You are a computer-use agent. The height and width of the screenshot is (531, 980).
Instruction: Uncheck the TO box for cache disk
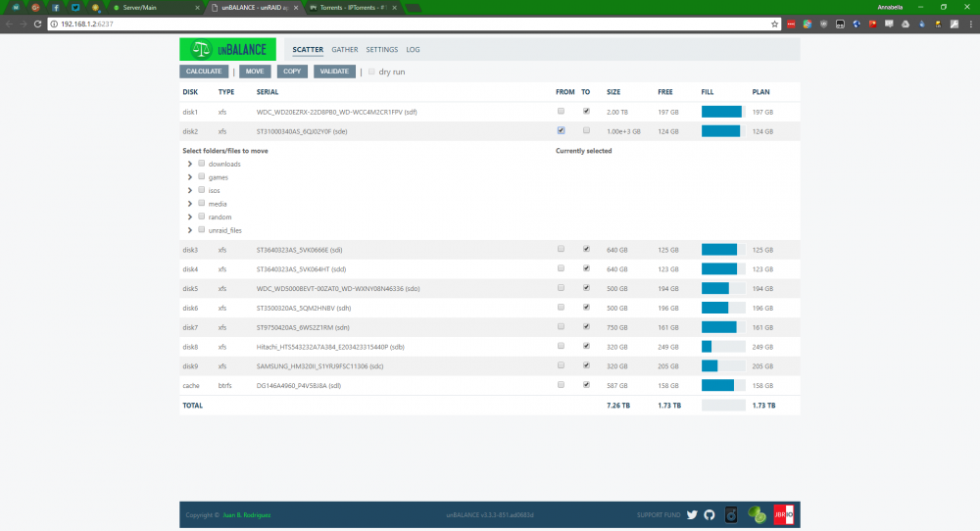[586, 385]
